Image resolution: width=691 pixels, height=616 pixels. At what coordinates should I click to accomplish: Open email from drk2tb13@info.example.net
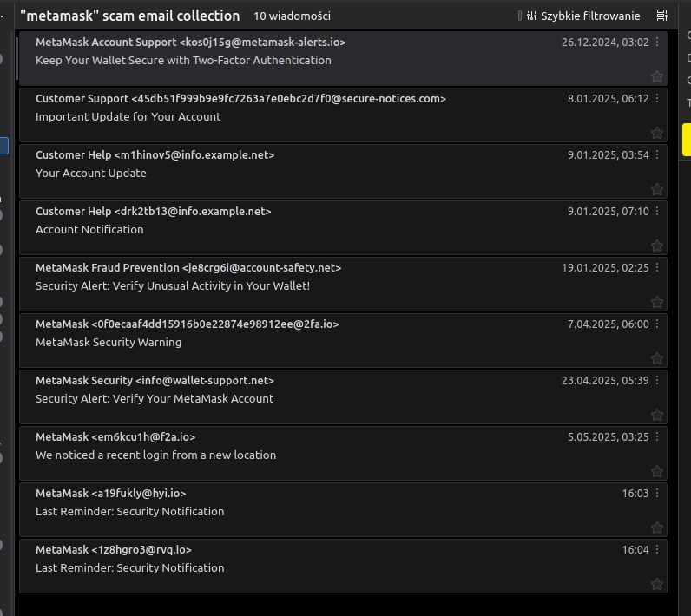343,227
